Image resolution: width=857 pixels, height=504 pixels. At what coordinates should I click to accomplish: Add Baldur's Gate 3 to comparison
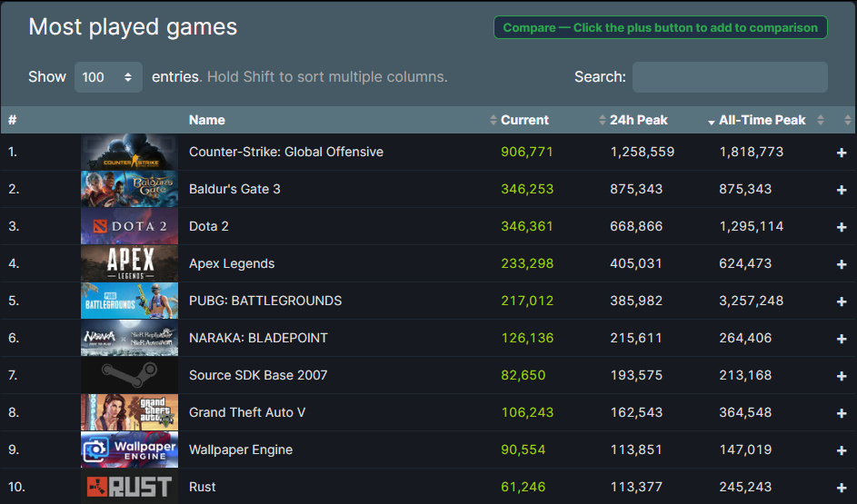point(842,190)
